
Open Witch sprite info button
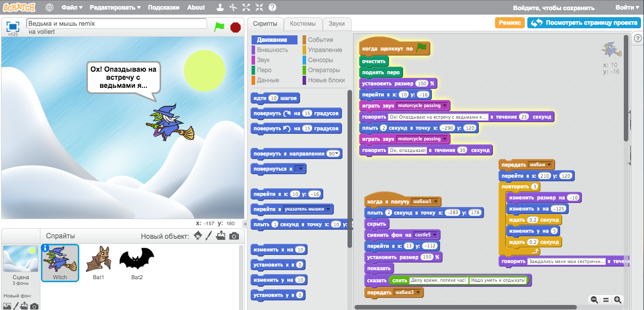(x=45, y=248)
